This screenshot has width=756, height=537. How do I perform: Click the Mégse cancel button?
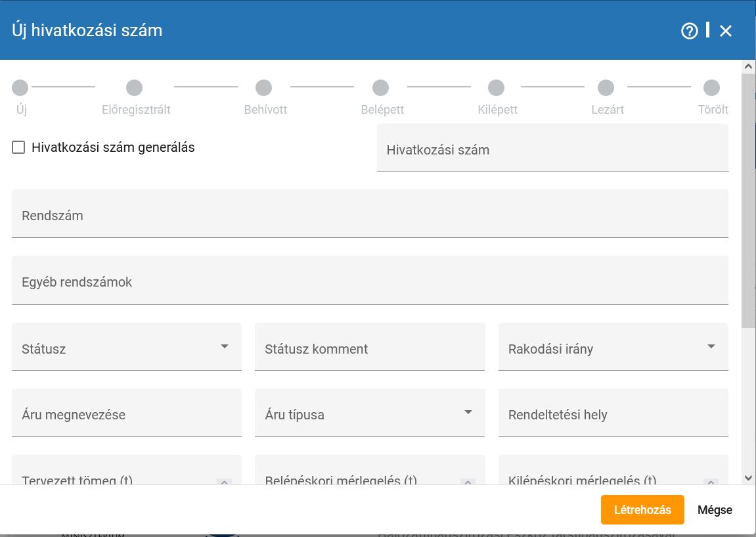(x=715, y=510)
